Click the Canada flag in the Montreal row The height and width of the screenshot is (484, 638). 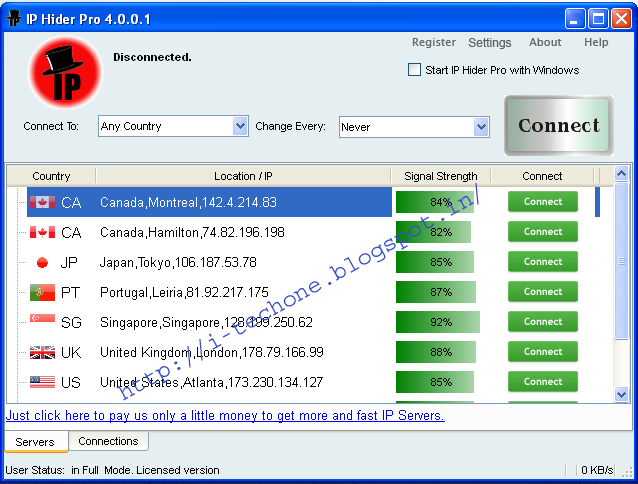tap(42, 202)
